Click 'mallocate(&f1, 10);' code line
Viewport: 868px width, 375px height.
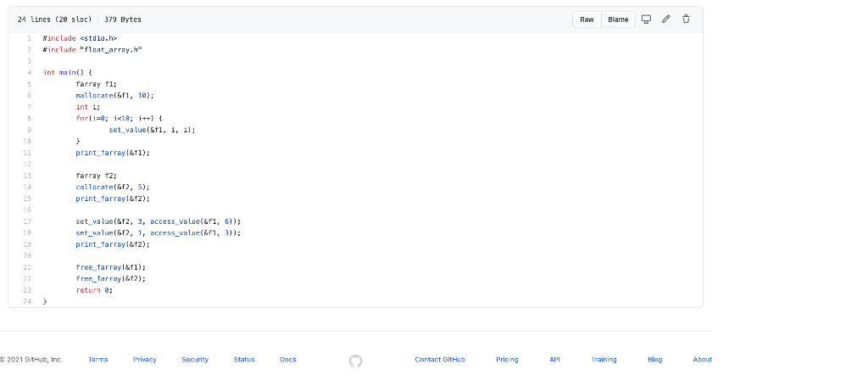tap(115, 95)
